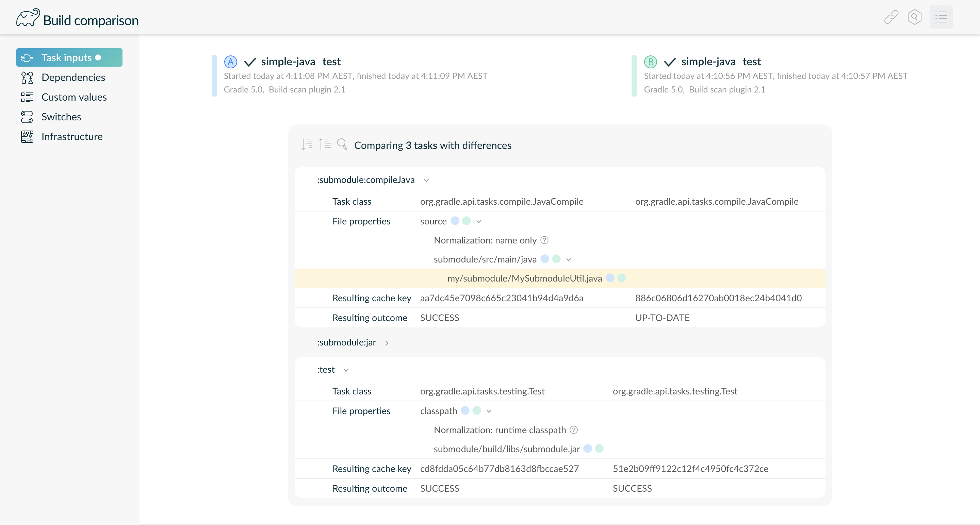Collapse the :submodule:compileJava task
This screenshot has height=525, width=980.
426,181
